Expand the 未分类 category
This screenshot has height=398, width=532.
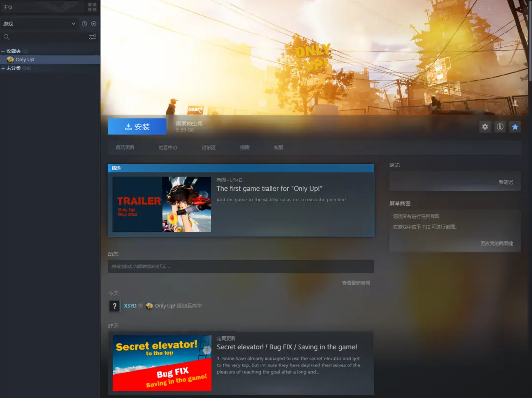click(3, 68)
